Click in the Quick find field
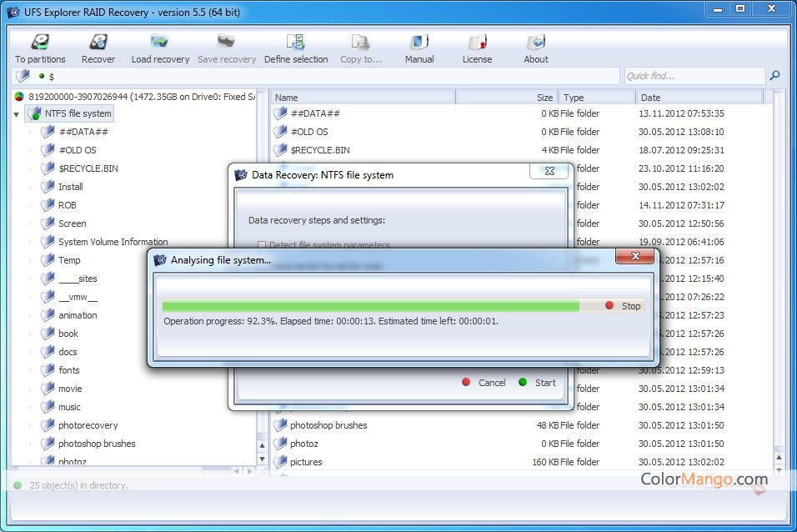Image resolution: width=797 pixels, height=532 pixels. [692, 76]
